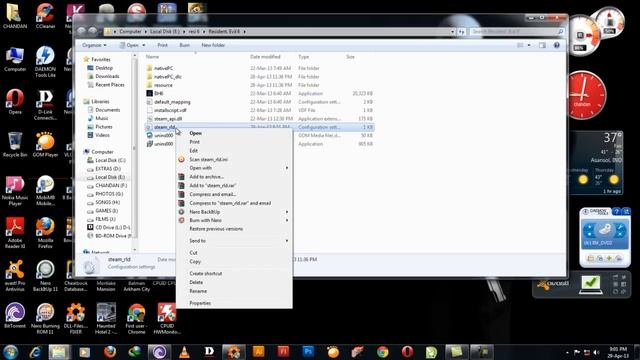Launch GOM Player desktop shortcut
This screenshot has width=640, height=360.
click(45, 144)
